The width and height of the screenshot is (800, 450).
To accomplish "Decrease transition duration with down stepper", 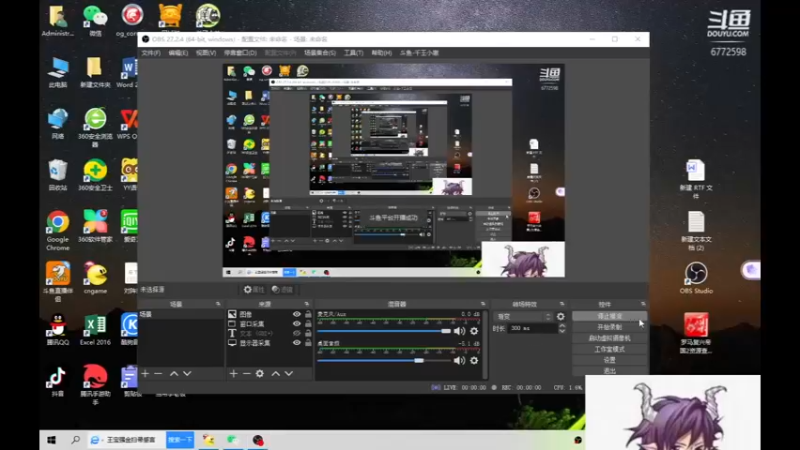I will 562,331.
